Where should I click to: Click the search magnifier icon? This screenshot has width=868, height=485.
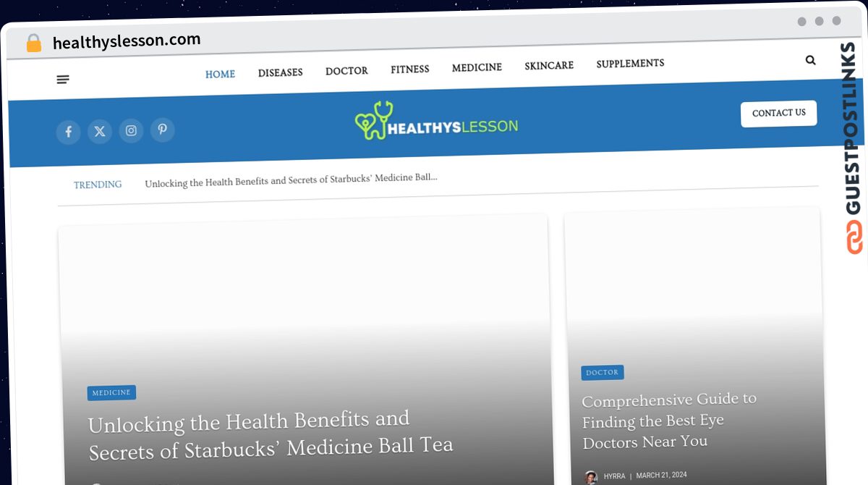coord(810,60)
